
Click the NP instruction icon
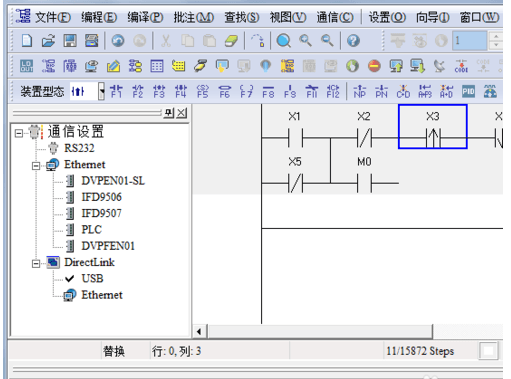pos(360,91)
